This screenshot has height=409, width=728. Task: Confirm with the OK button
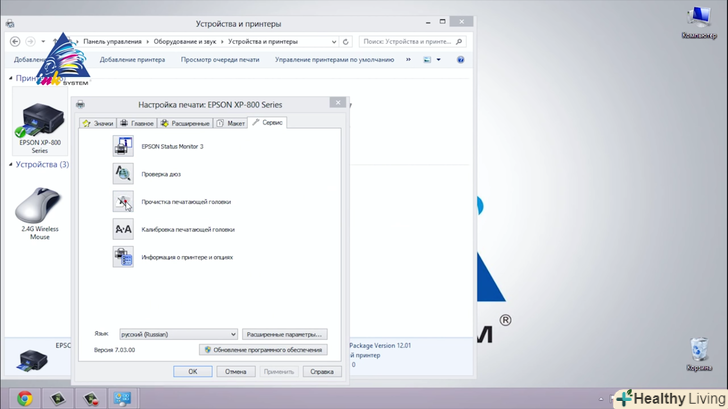pos(193,371)
